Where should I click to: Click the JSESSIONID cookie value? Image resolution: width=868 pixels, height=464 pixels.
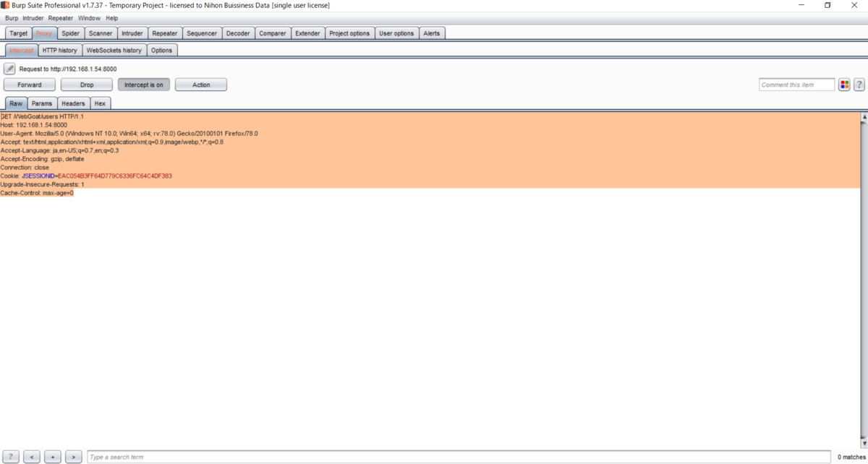tap(114, 176)
